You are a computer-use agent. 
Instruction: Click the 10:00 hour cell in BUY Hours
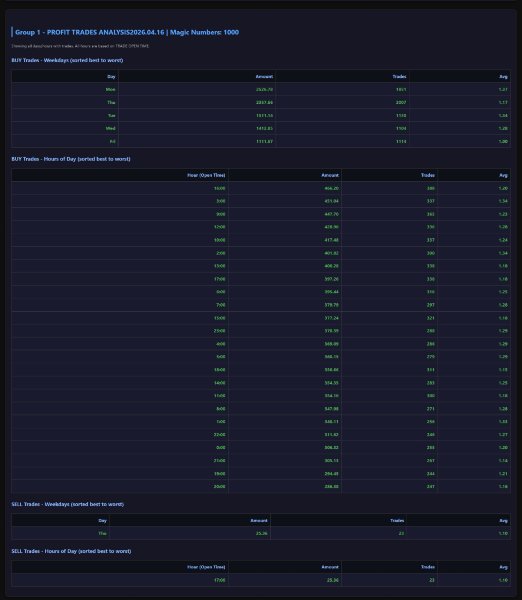pos(120,240)
